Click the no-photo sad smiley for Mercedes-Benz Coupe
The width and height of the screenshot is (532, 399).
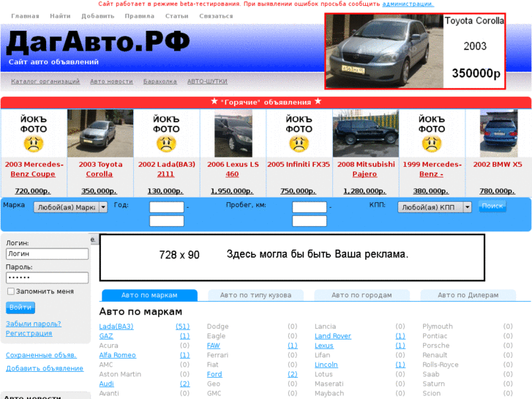33,144
